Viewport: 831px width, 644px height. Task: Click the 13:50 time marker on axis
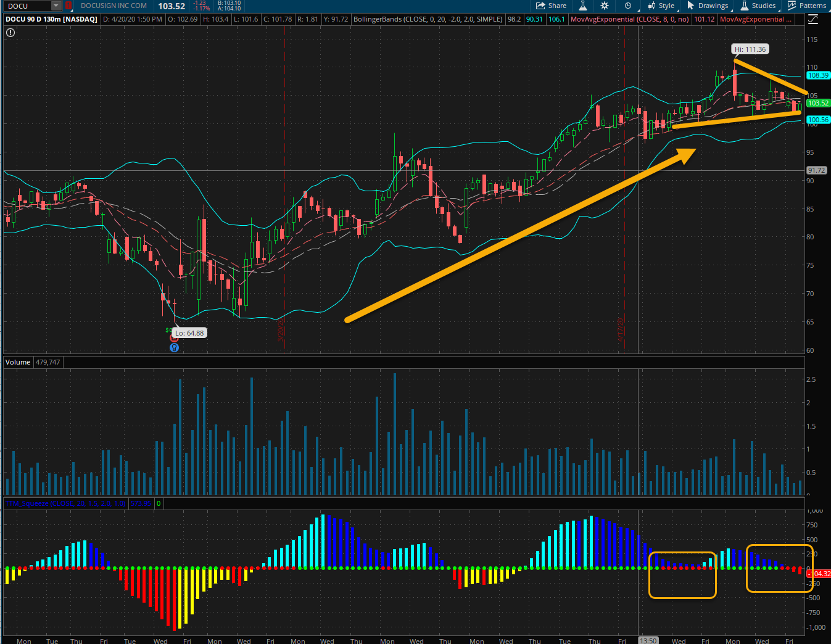pyautogui.click(x=648, y=640)
